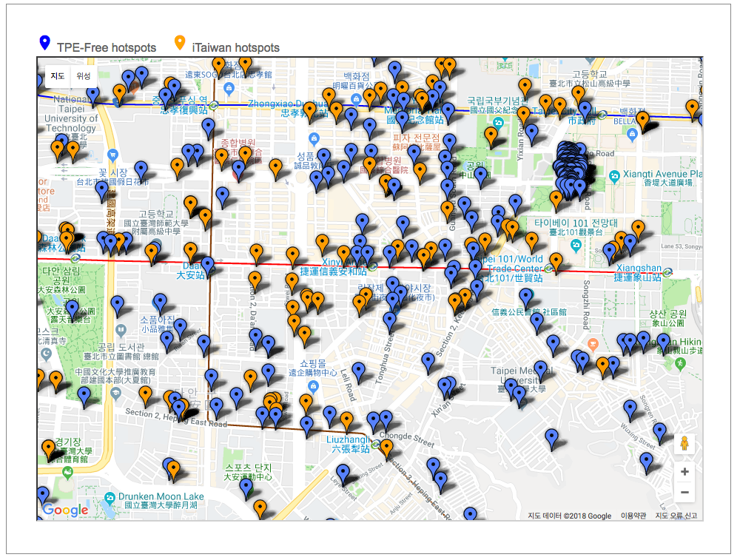The width and height of the screenshot is (740, 560).
Task: Click the BELLAVITA shopping bag icon
Action: tap(633, 135)
